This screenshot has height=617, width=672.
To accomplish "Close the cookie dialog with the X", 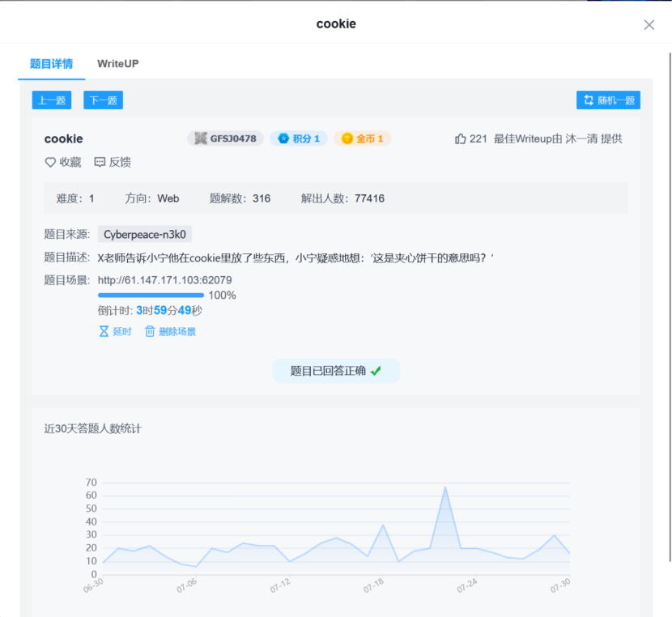I will [649, 25].
